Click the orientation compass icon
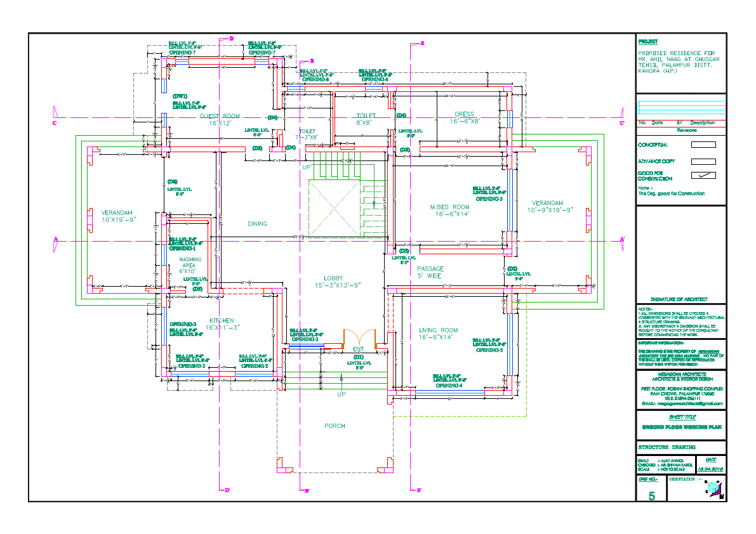 [714, 488]
